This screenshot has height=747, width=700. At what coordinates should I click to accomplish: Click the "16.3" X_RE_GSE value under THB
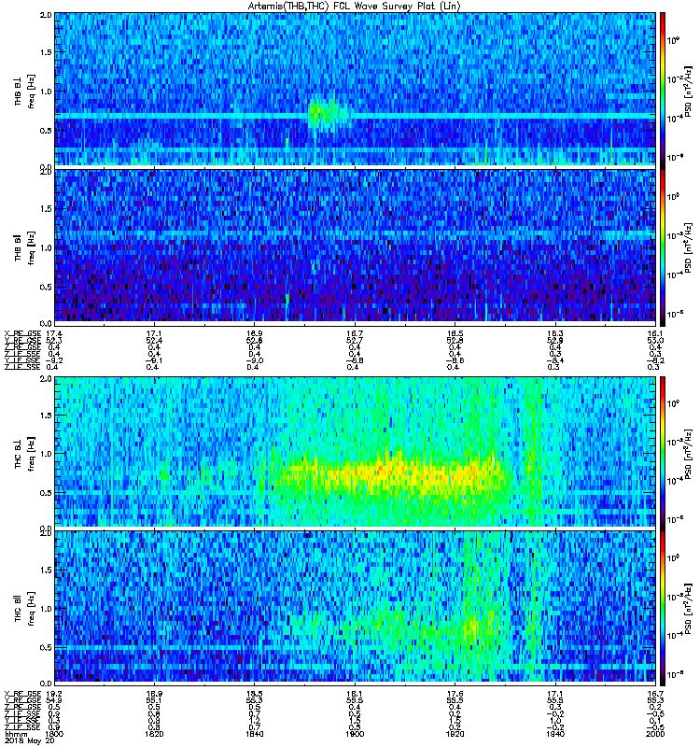pyautogui.click(x=555, y=333)
